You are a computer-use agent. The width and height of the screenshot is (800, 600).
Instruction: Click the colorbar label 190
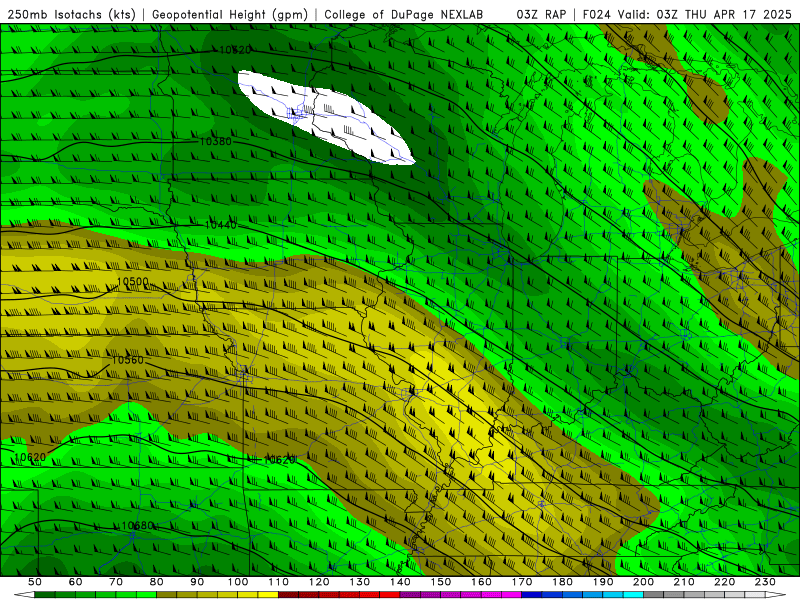pyautogui.click(x=603, y=582)
